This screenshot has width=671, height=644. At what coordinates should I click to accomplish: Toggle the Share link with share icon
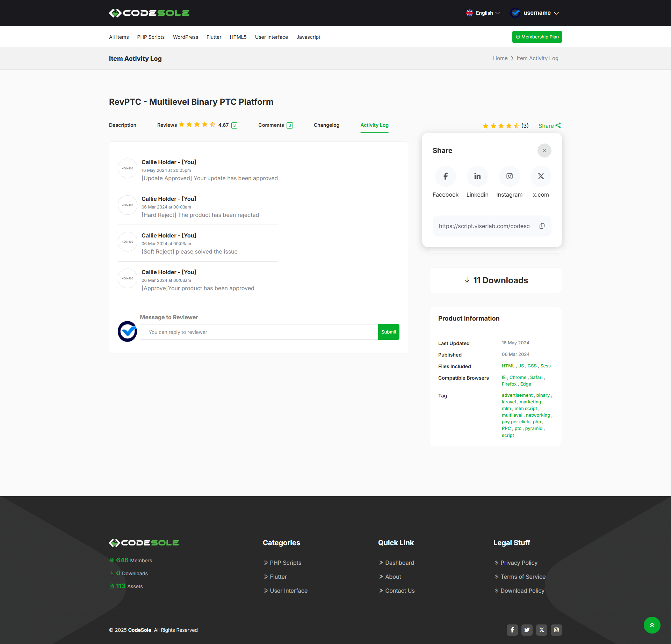pos(549,126)
